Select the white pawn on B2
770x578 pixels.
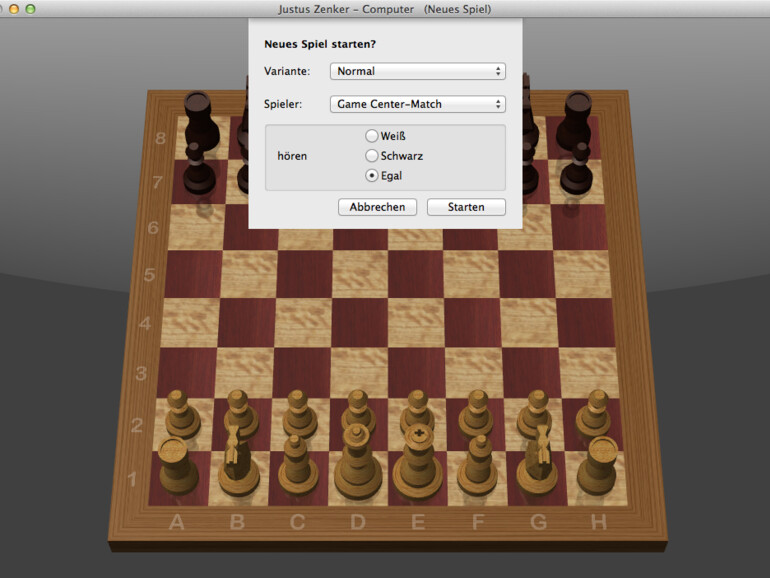241,414
